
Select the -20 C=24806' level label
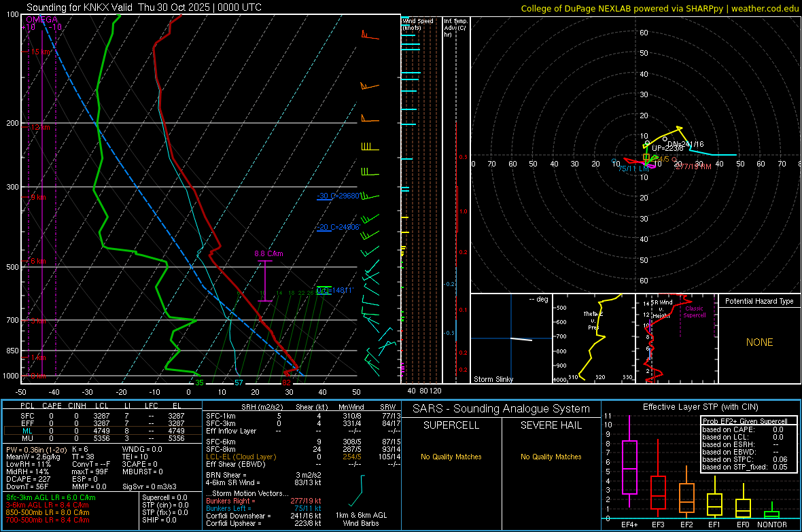(x=338, y=227)
